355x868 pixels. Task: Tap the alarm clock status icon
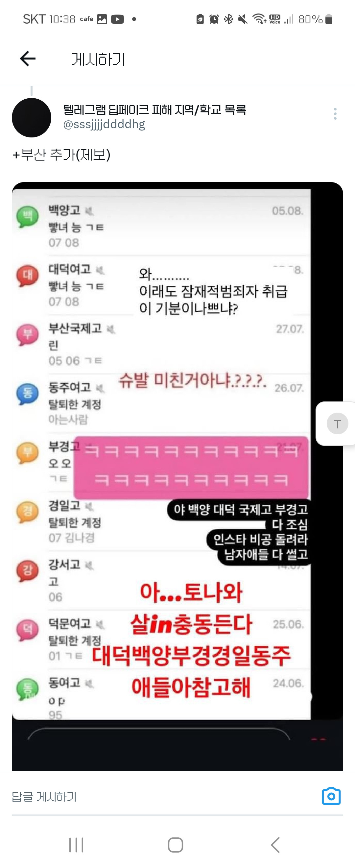(214, 19)
